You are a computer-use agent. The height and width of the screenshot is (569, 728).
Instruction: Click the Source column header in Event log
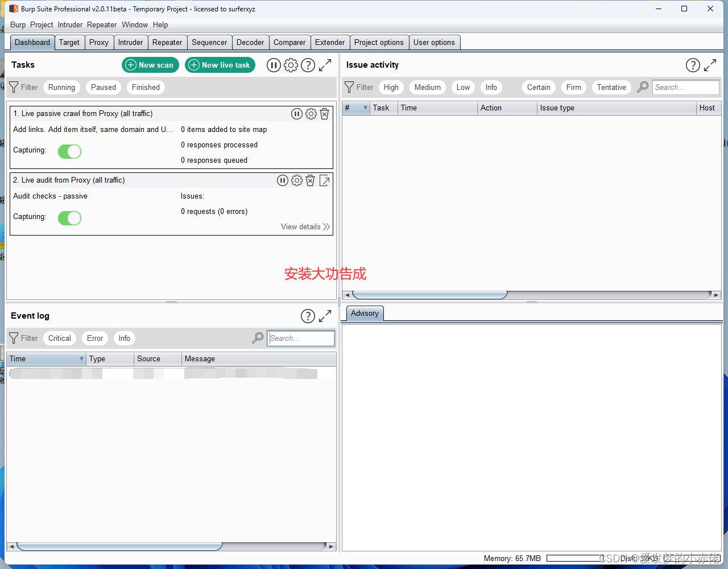158,358
